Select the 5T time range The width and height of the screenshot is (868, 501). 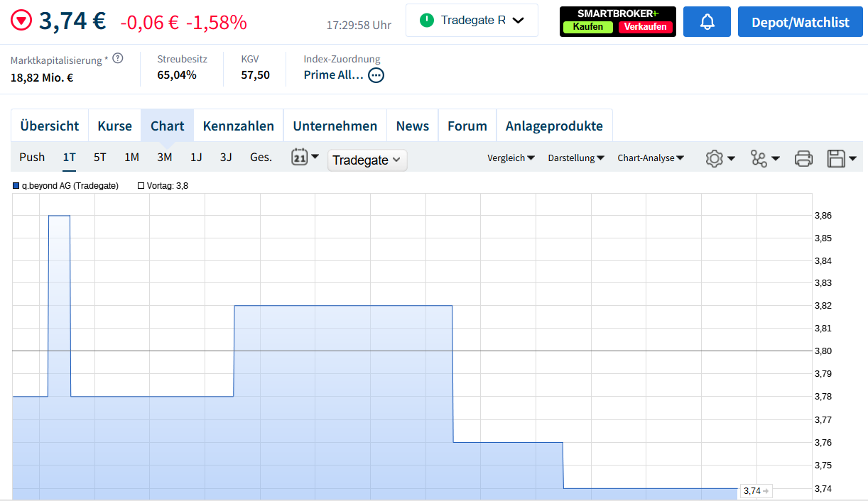pos(100,157)
